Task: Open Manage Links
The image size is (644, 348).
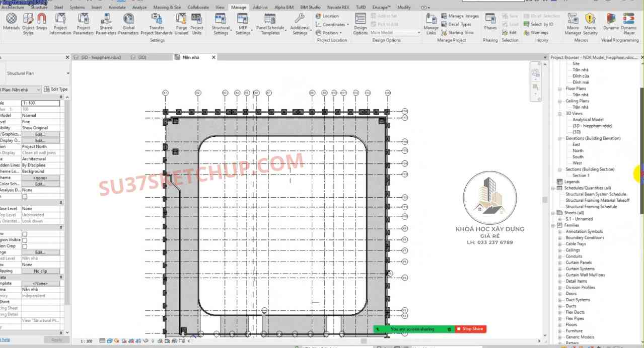Action: pos(431,24)
